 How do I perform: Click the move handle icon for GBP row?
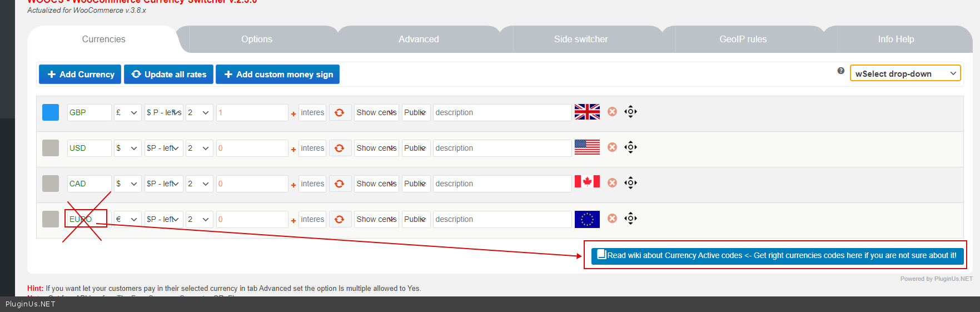coord(630,112)
